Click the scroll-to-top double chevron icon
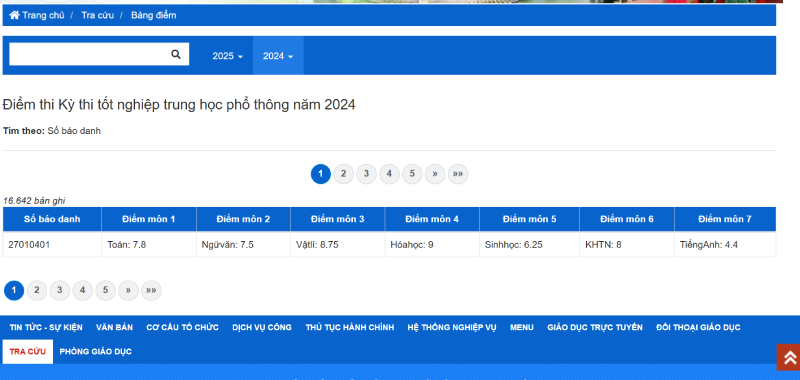The image size is (800, 380). point(790,357)
